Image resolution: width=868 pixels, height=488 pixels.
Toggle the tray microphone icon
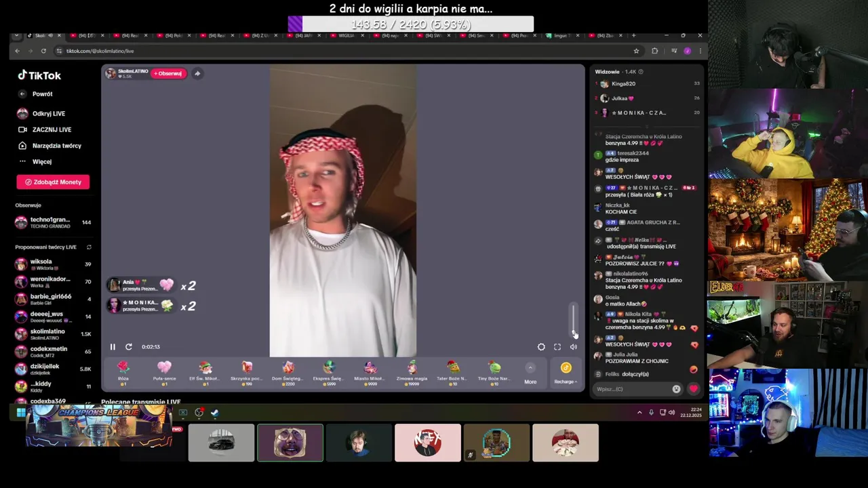(x=652, y=412)
